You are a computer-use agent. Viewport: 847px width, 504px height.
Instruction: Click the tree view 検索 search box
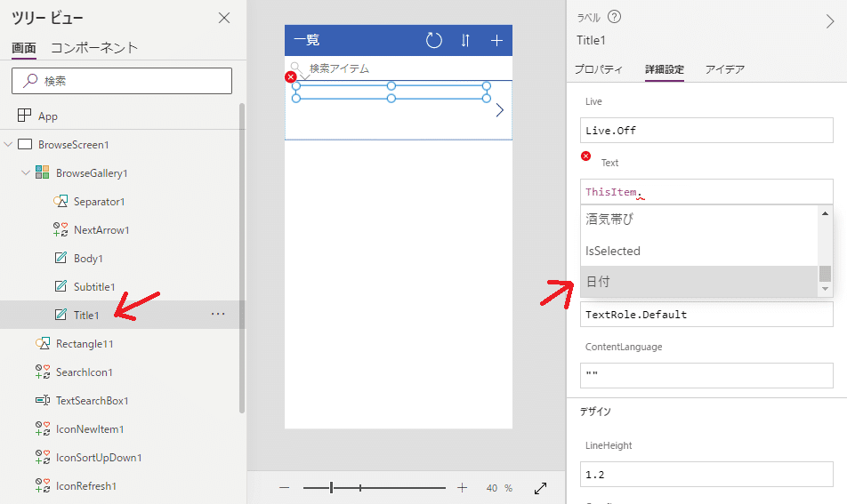[122, 81]
